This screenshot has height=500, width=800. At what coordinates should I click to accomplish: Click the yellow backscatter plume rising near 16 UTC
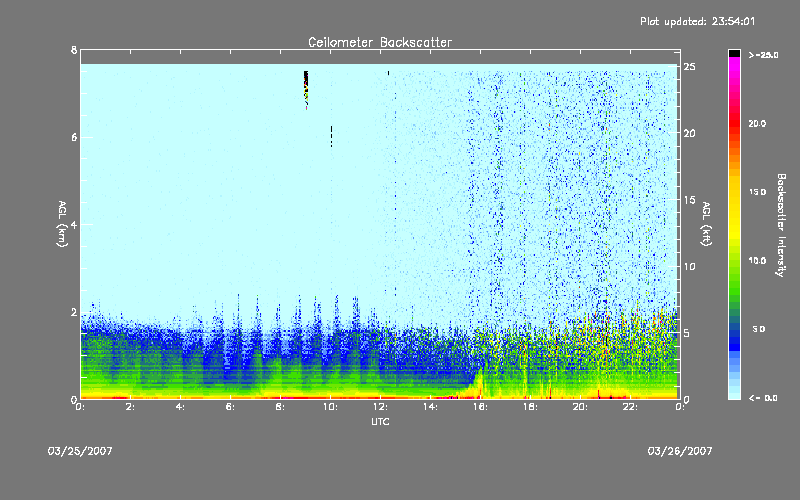tap(479, 384)
